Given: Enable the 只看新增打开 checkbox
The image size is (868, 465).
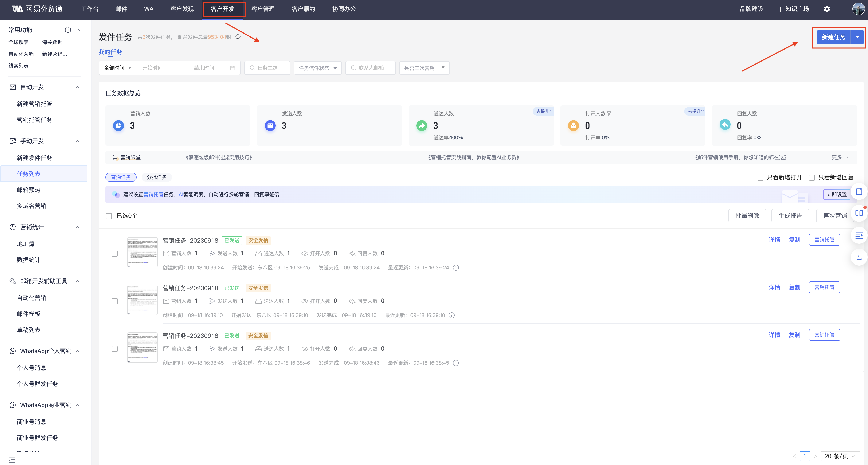Looking at the screenshot, I should click(761, 177).
